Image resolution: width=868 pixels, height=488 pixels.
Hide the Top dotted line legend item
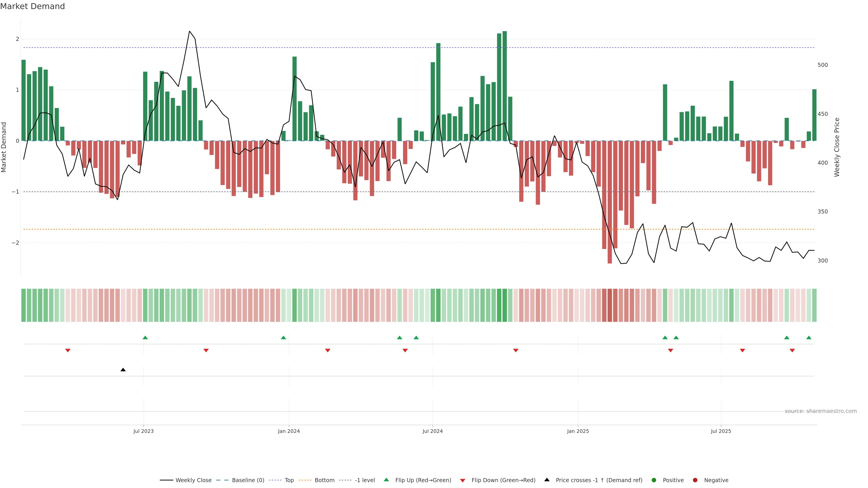pos(289,480)
